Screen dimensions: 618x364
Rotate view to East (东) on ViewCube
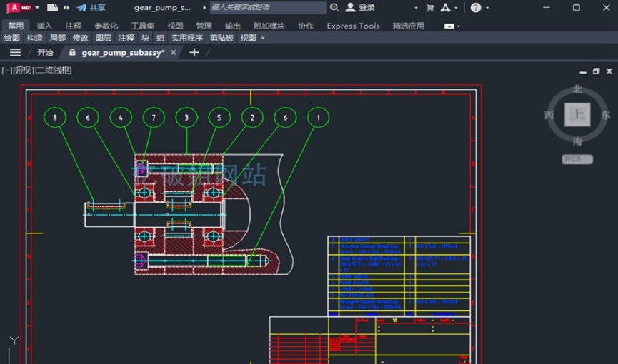[606, 115]
